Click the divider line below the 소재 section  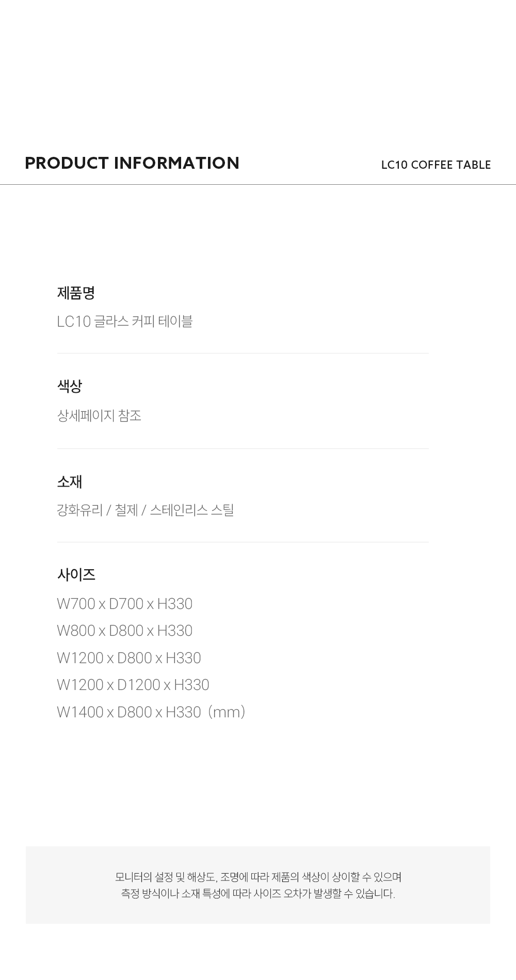pyautogui.click(x=243, y=542)
